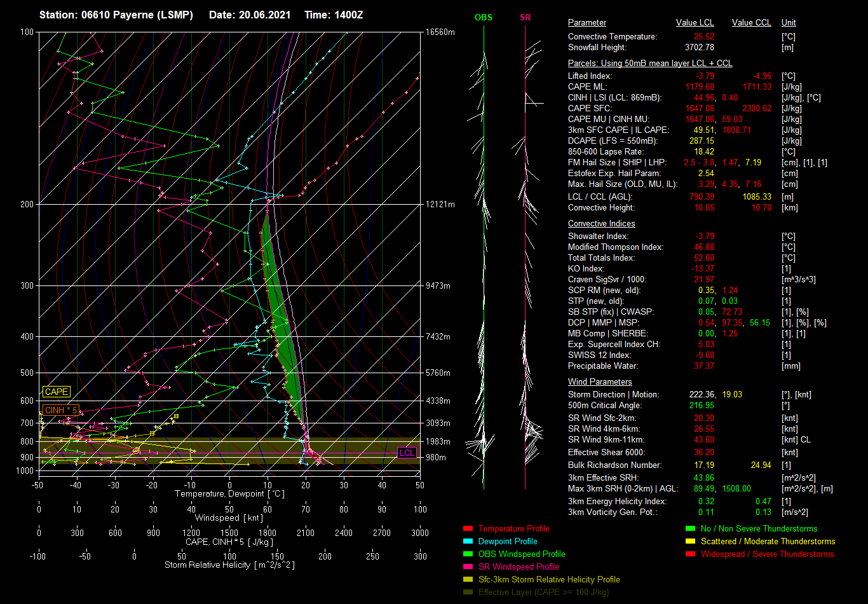
Task: Click the Effective Layer legend entry
Action: 543,593
